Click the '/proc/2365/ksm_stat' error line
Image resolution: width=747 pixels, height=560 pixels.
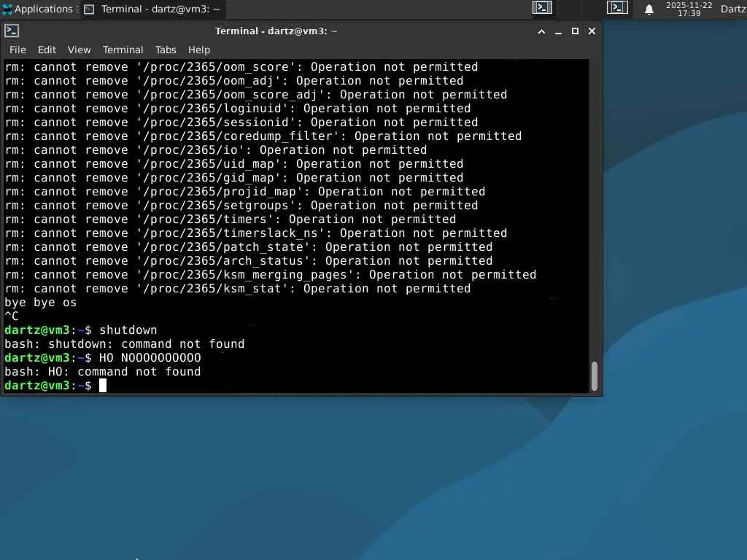(238, 289)
